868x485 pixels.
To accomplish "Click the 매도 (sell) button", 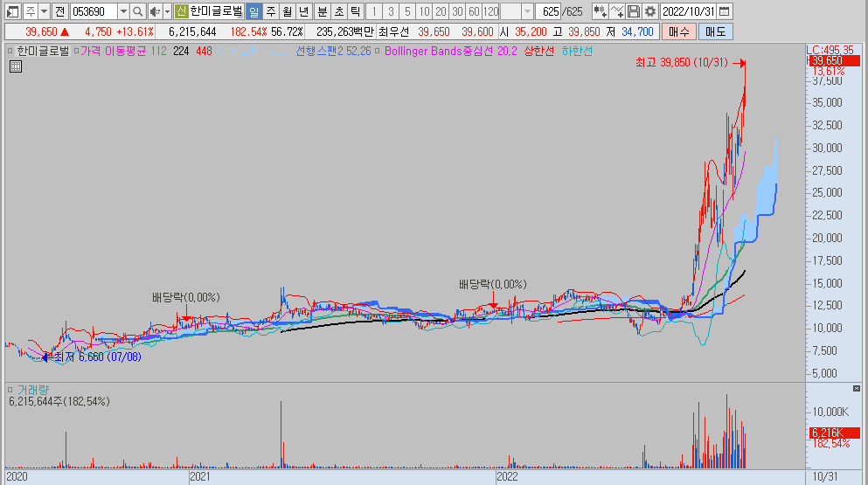I will (715, 31).
